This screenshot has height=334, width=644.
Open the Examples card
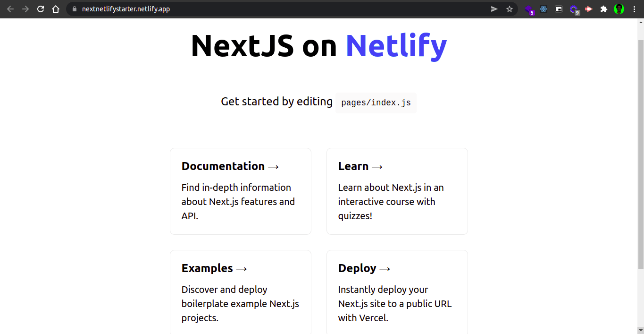[241, 292]
